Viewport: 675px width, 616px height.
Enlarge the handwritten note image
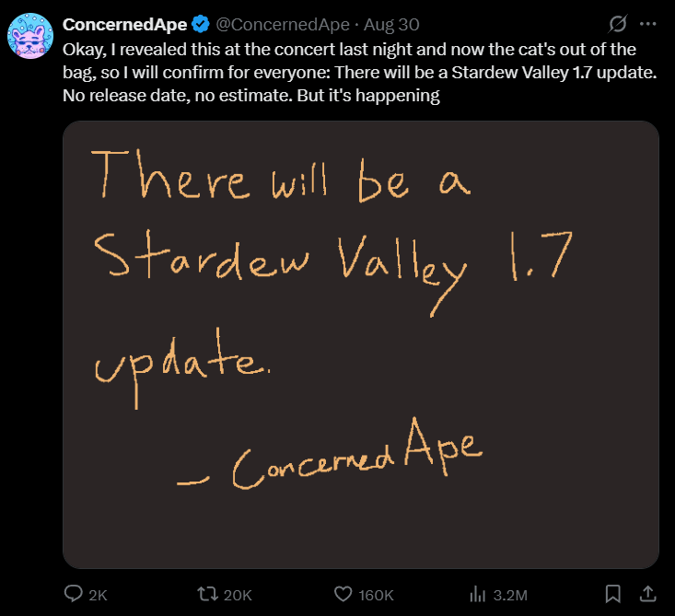(360, 343)
